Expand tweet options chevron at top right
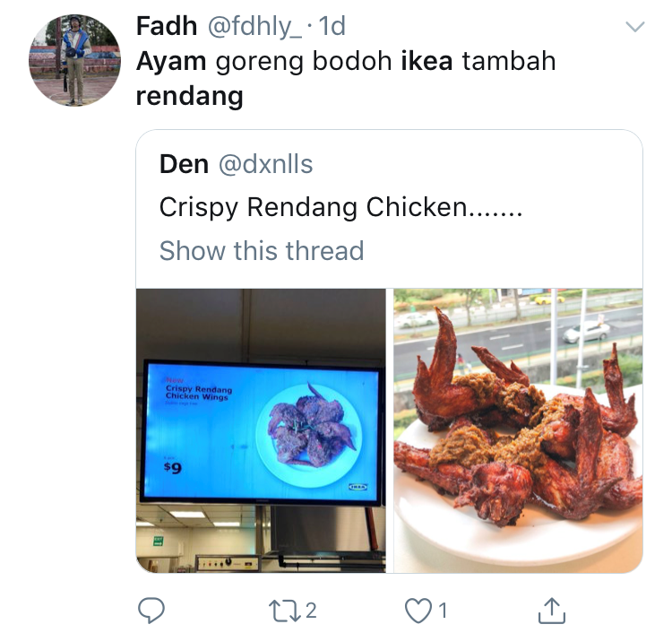The image size is (672, 633). [634, 27]
